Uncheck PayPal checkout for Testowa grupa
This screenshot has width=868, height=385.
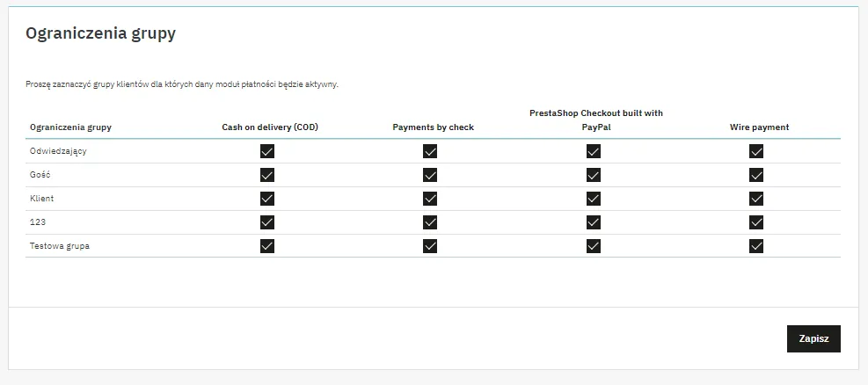pos(594,246)
